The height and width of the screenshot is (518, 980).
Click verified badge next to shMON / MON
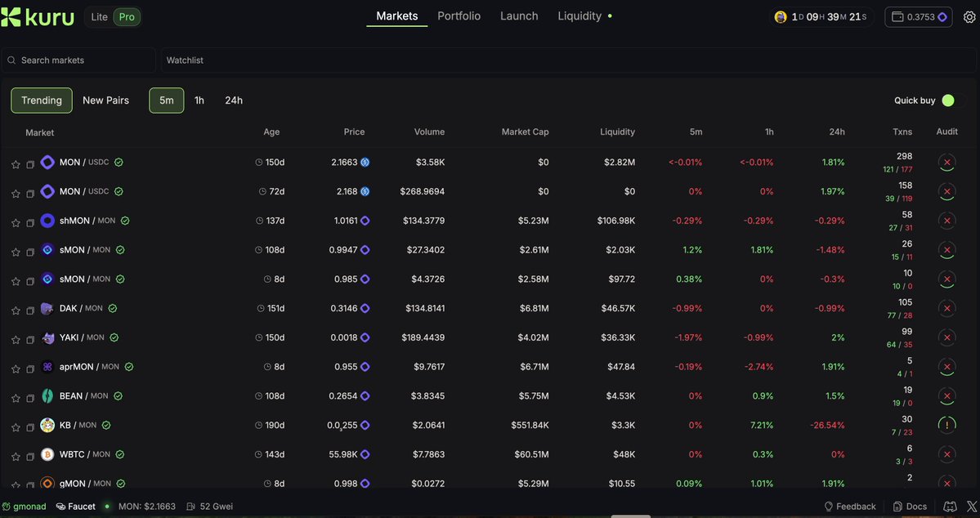125,221
